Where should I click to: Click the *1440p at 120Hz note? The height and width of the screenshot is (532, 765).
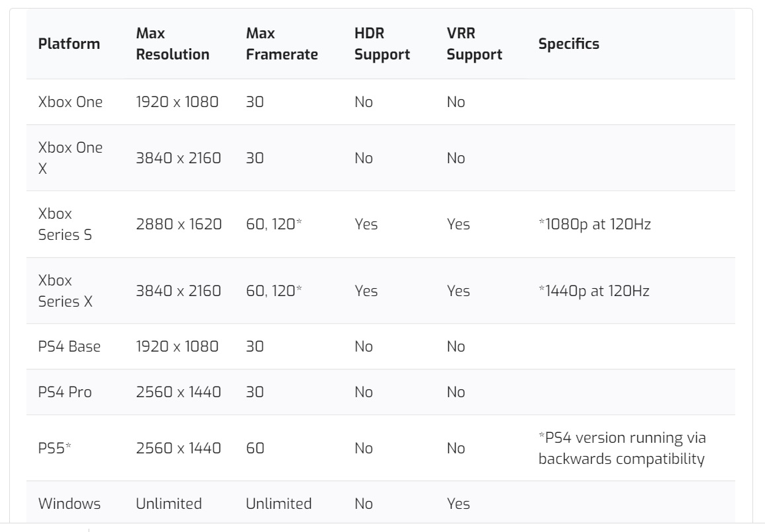tap(594, 291)
